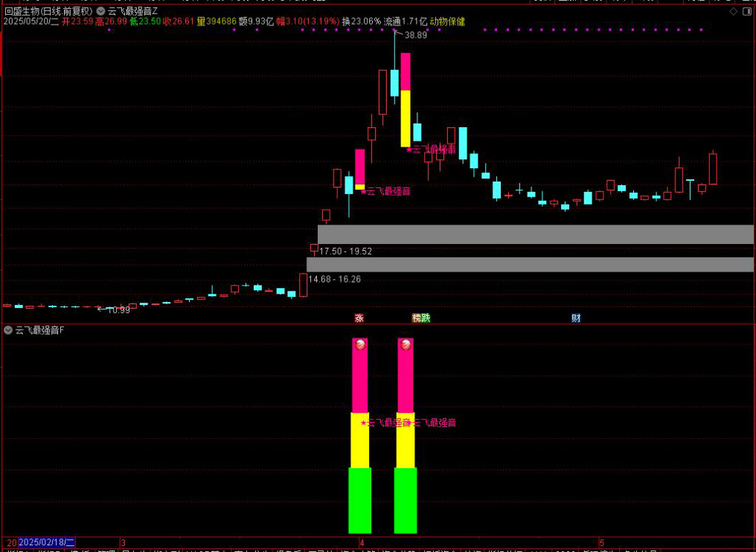Click the 17.50 - 19.52 gap zone bar

click(535, 234)
